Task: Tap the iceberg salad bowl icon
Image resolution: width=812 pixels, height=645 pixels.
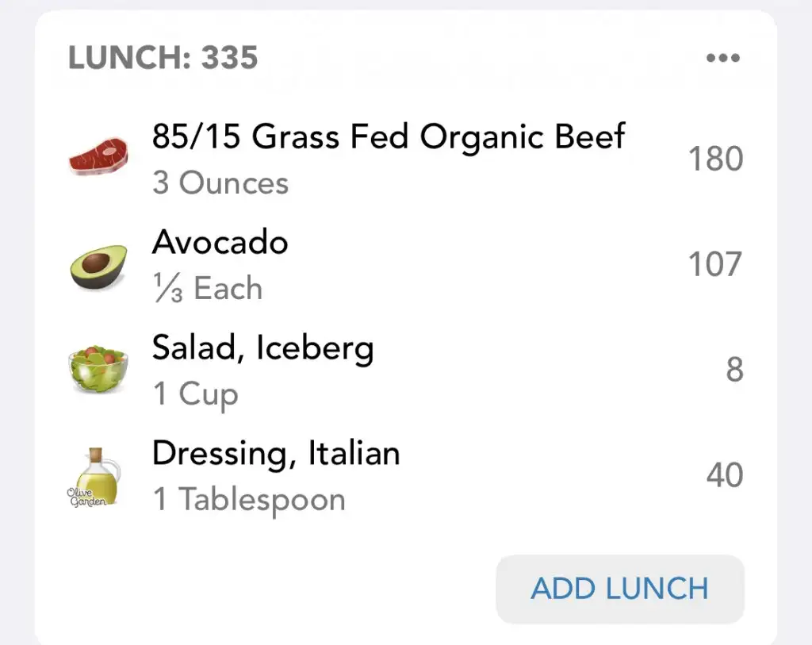Action: coord(98,369)
